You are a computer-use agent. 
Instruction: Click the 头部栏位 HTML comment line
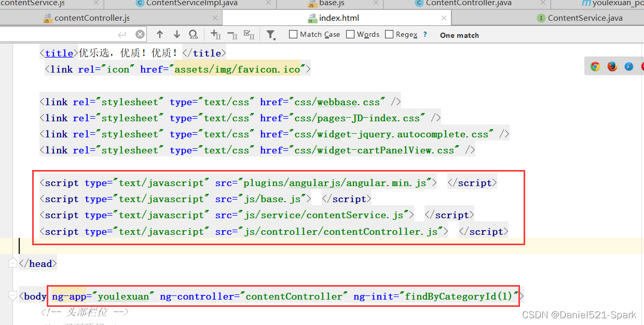point(84,312)
